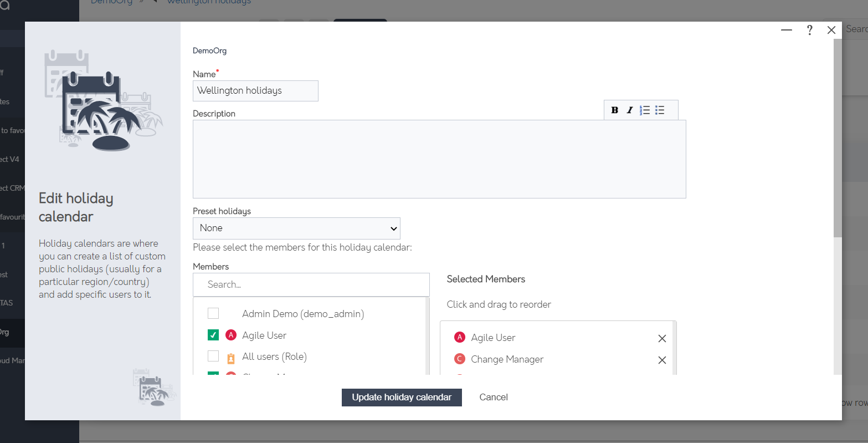Click the Cancel button

[x=493, y=397]
